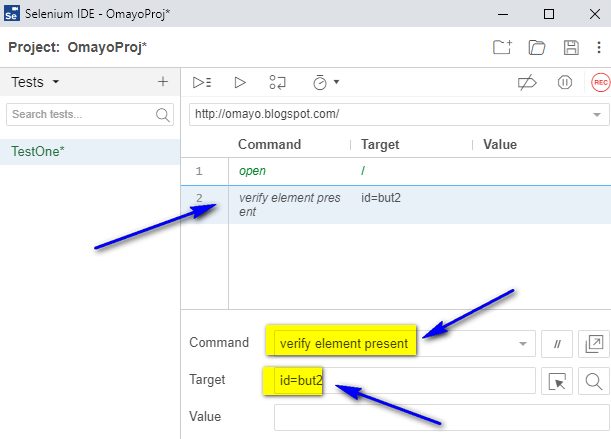
Task: Click the Value column header
Action: [x=500, y=145]
